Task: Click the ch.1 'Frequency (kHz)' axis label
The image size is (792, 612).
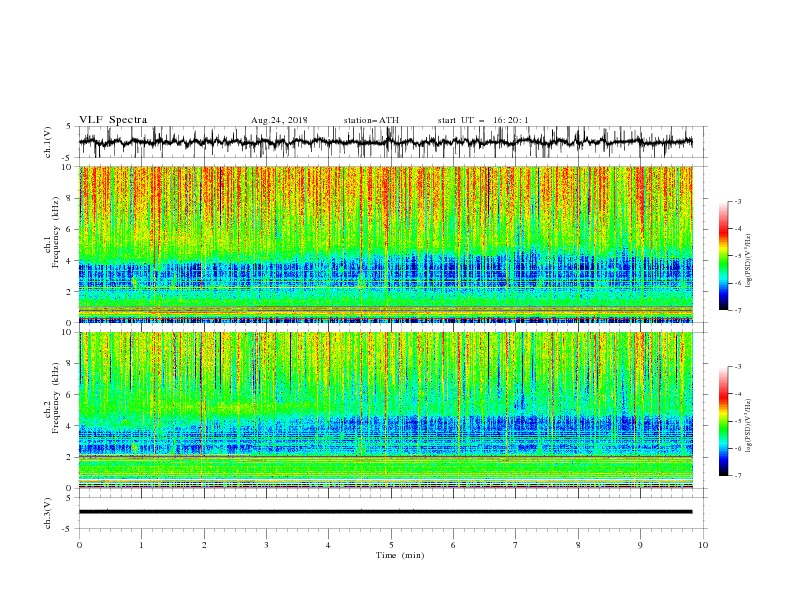Action: (56, 232)
